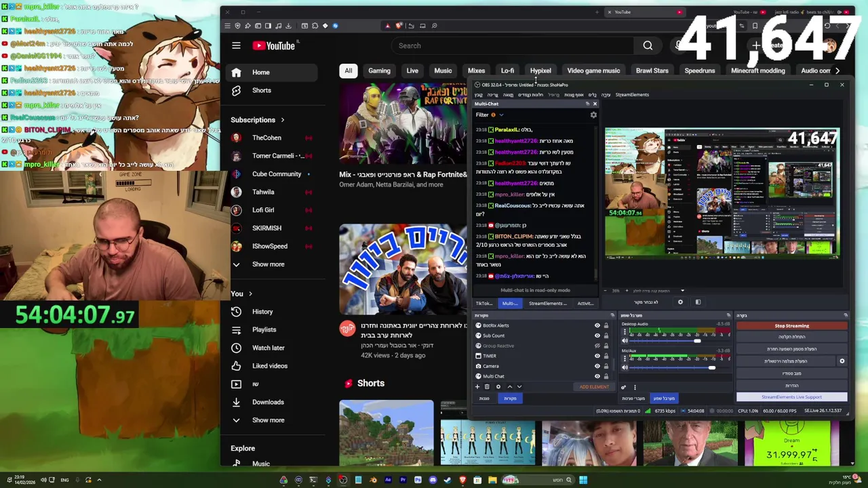Add a source with OBS plus icon

(x=477, y=387)
